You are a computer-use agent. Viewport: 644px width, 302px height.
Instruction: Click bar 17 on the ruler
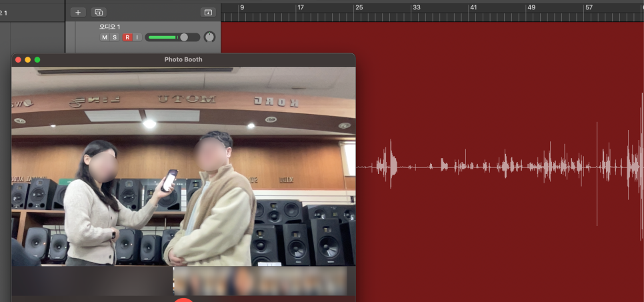coord(301,7)
